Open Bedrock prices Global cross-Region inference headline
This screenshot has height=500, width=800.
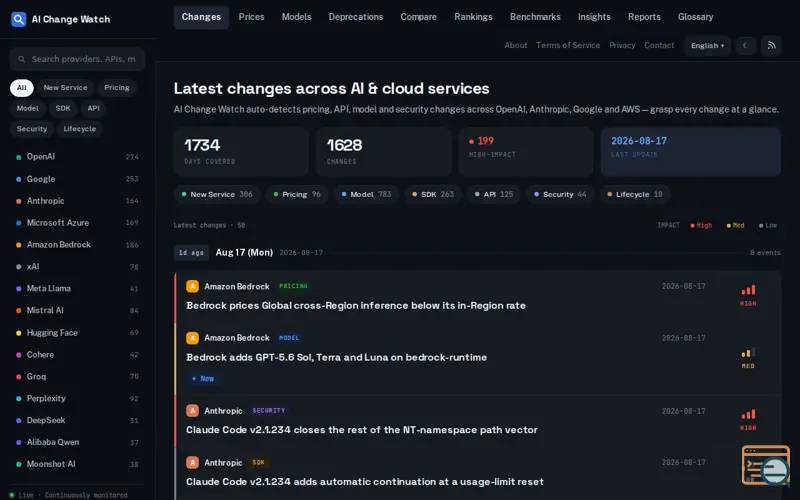click(x=356, y=306)
